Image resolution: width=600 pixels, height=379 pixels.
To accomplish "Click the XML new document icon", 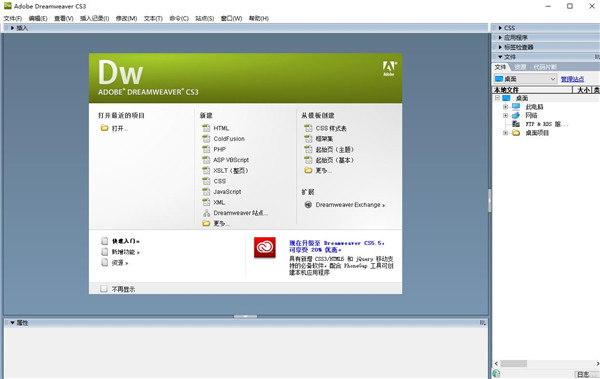I will (x=206, y=202).
